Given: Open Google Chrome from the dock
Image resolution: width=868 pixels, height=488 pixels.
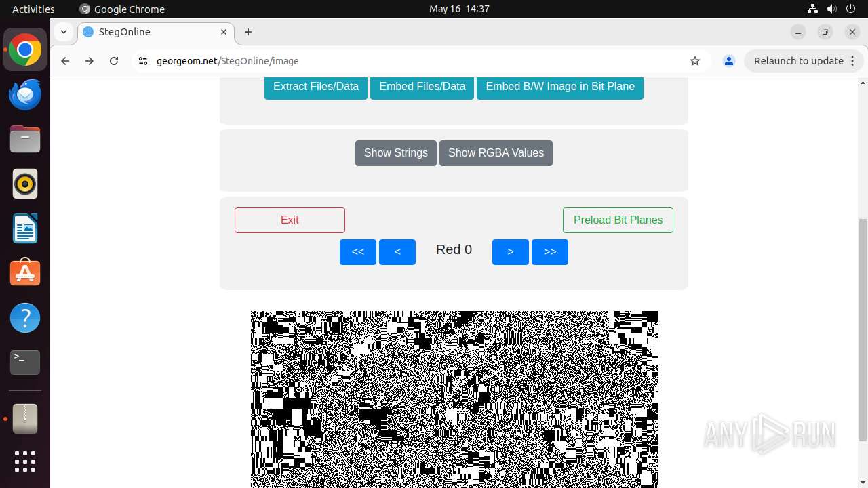Looking at the screenshot, I should (25, 50).
